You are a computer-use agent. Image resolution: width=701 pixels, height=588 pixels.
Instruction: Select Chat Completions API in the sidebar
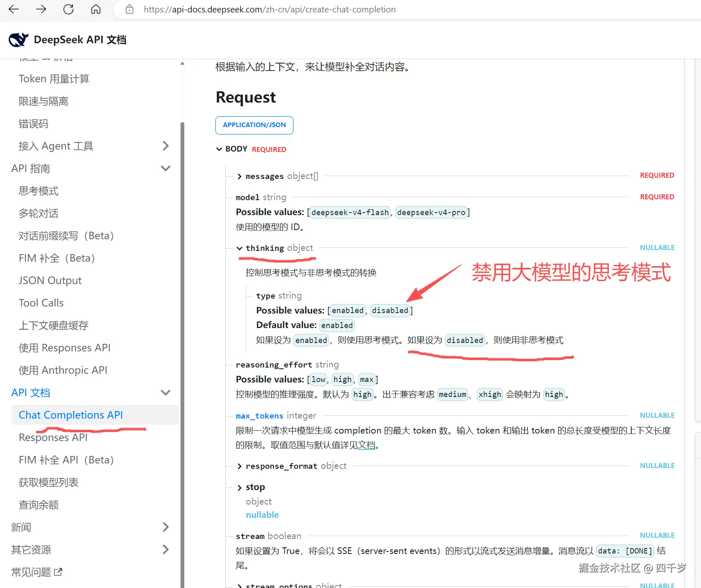(95, 415)
